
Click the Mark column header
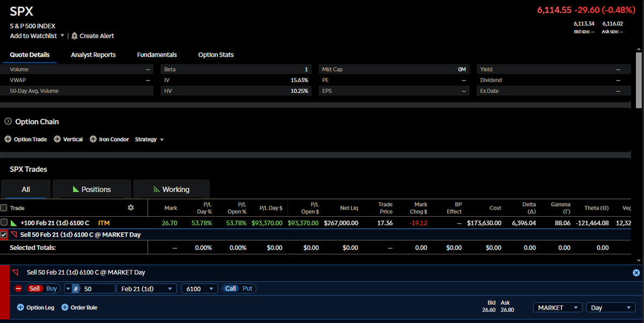click(171, 208)
